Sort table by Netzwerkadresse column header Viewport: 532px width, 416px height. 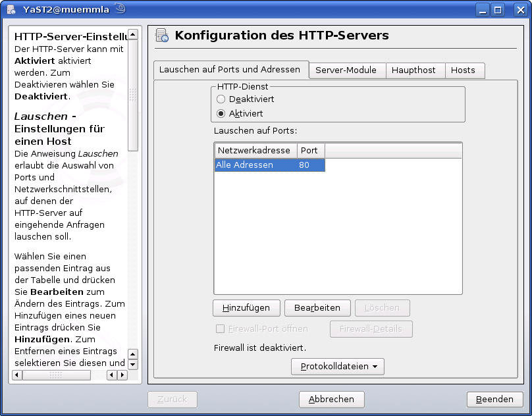(254, 151)
